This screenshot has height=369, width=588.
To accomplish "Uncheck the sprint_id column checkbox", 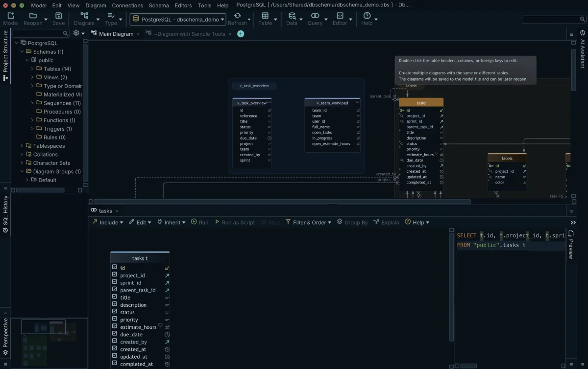I will coord(115,282).
